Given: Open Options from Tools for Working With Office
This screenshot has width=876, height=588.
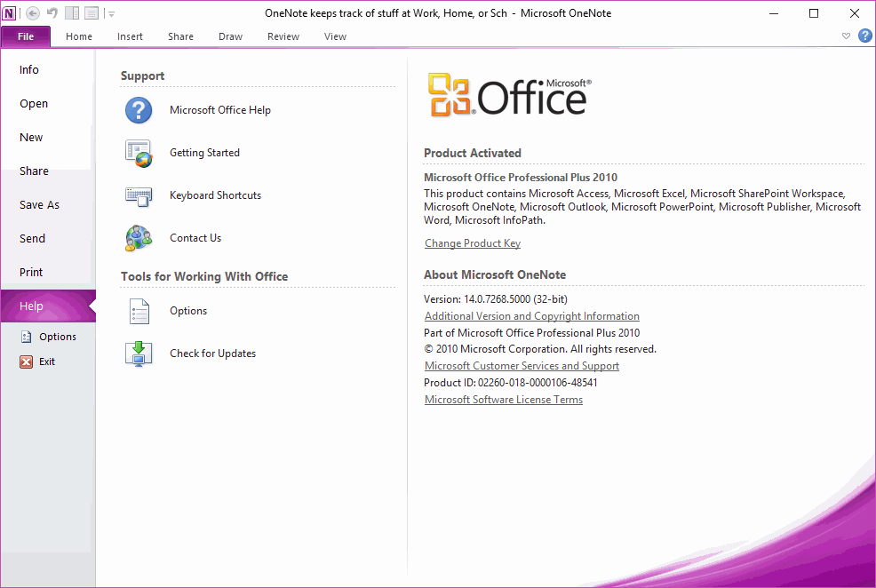Looking at the screenshot, I should point(139,310).
